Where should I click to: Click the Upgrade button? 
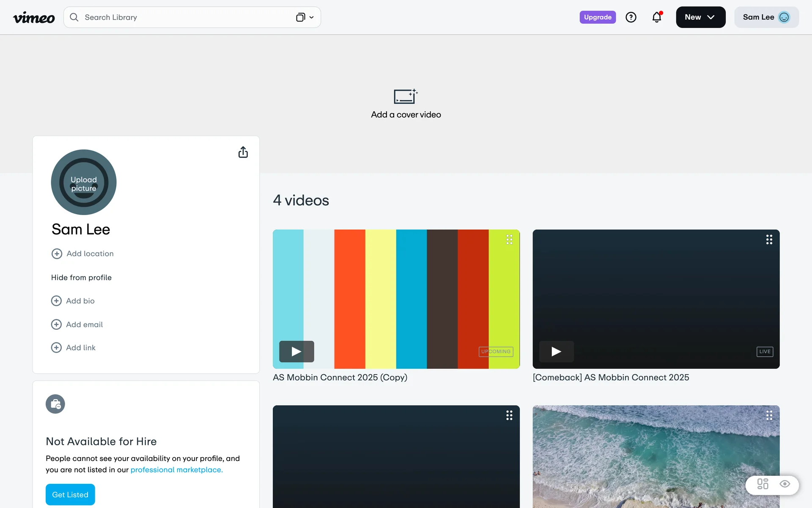597,17
